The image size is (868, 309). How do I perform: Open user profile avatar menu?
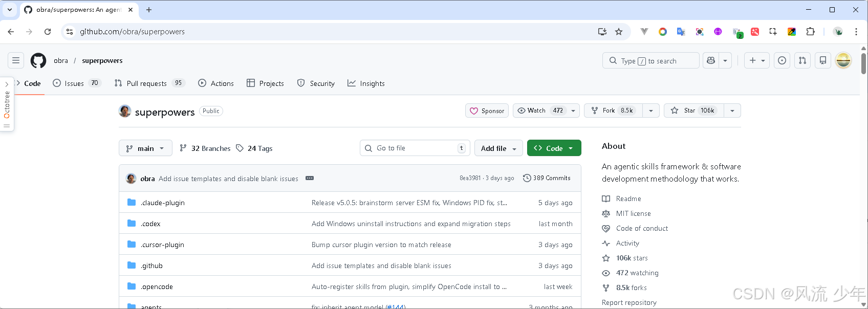(x=843, y=60)
